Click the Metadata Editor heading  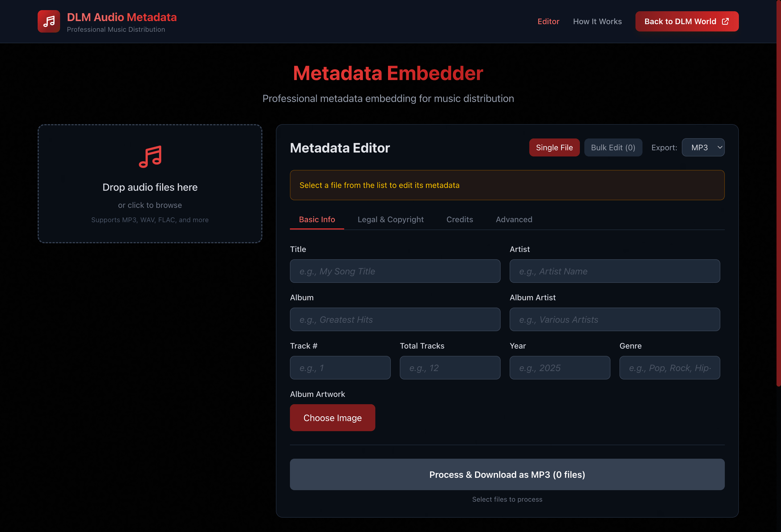(340, 148)
